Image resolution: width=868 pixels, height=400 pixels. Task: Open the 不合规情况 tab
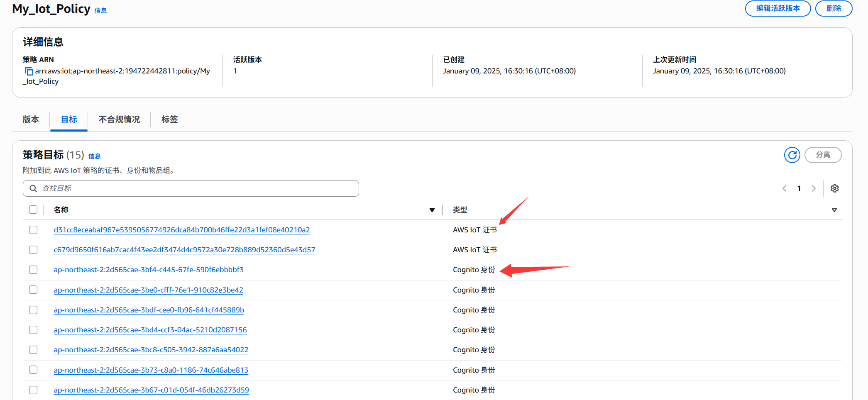click(x=119, y=120)
